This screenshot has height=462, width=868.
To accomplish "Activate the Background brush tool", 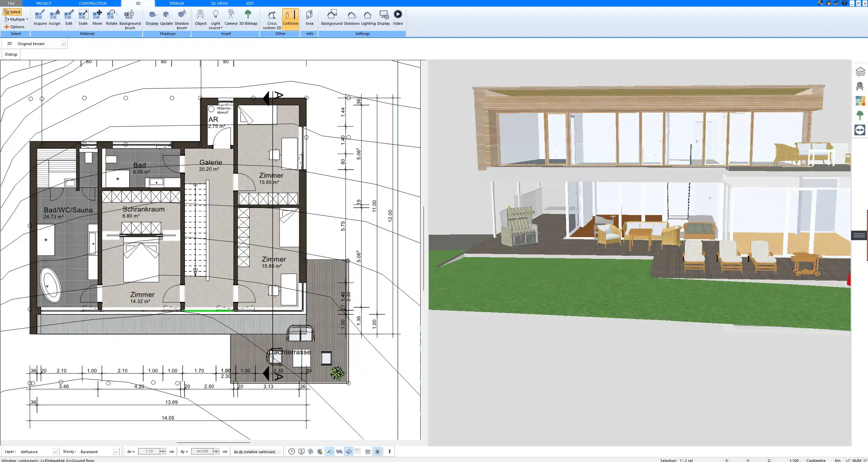I will pyautogui.click(x=130, y=19).
